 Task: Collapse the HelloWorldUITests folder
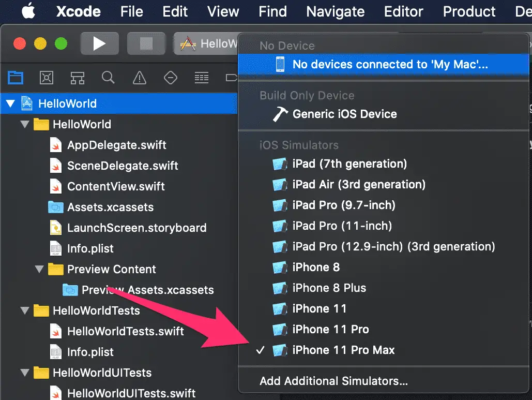point(25,373)
